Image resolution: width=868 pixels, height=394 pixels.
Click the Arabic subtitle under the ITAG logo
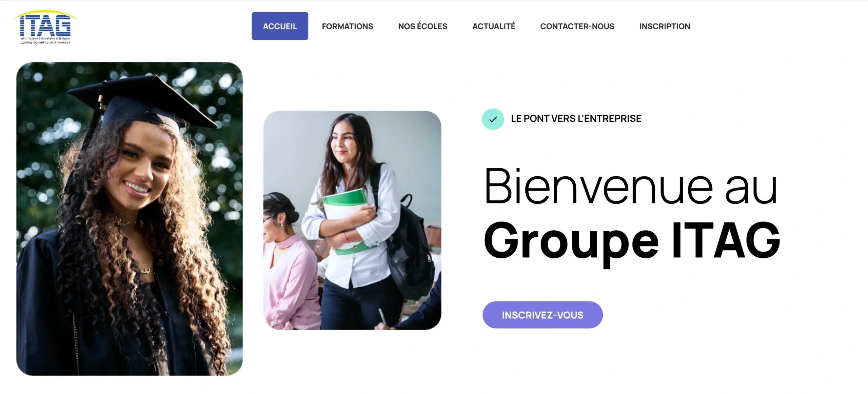coord(45,42)
